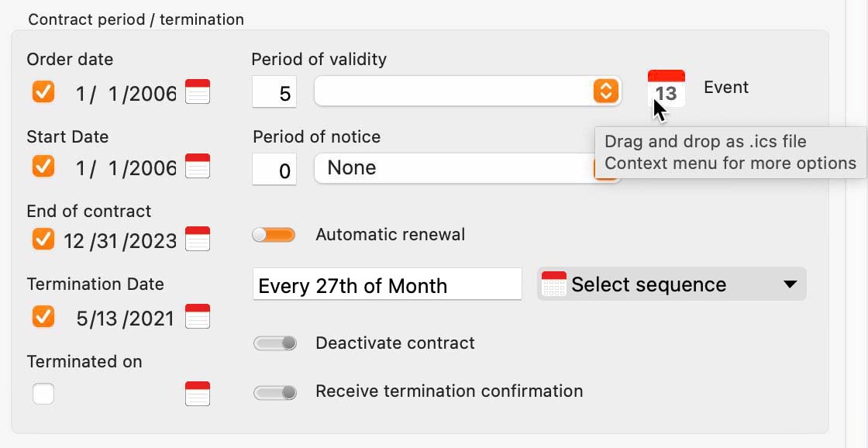Open calendar picker for Start Date
The width and height of the screenshot is (868, 448).
click(x=198, y=166)
